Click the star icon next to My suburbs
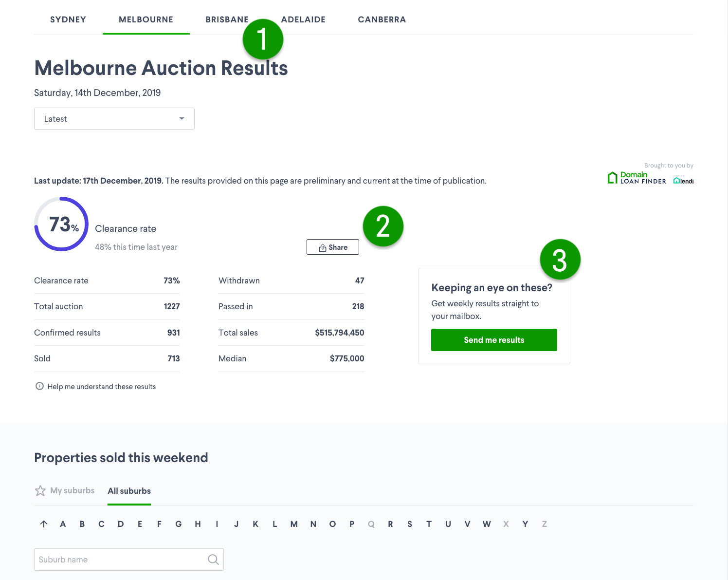The width and height of the screenshot is (728, 580). pos(40,490)
